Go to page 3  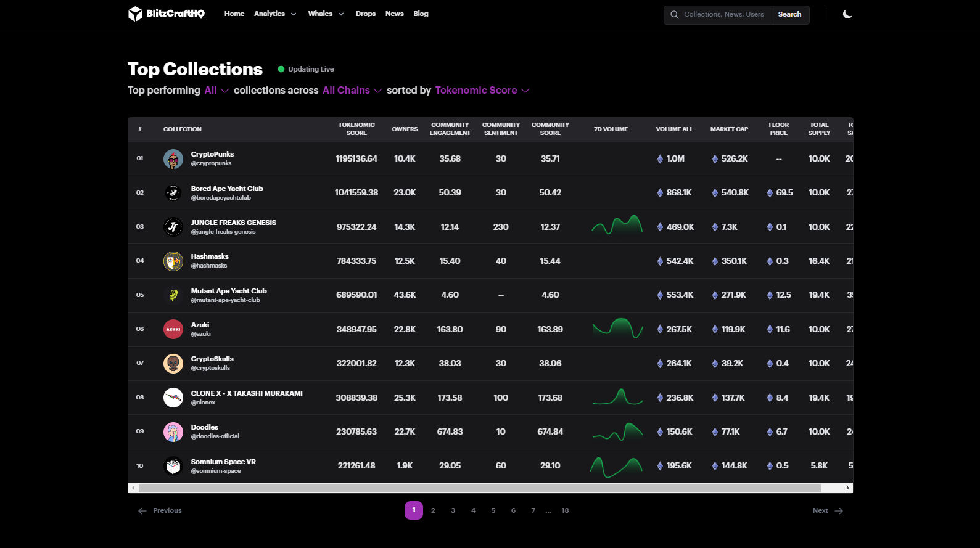click(453, 511)
